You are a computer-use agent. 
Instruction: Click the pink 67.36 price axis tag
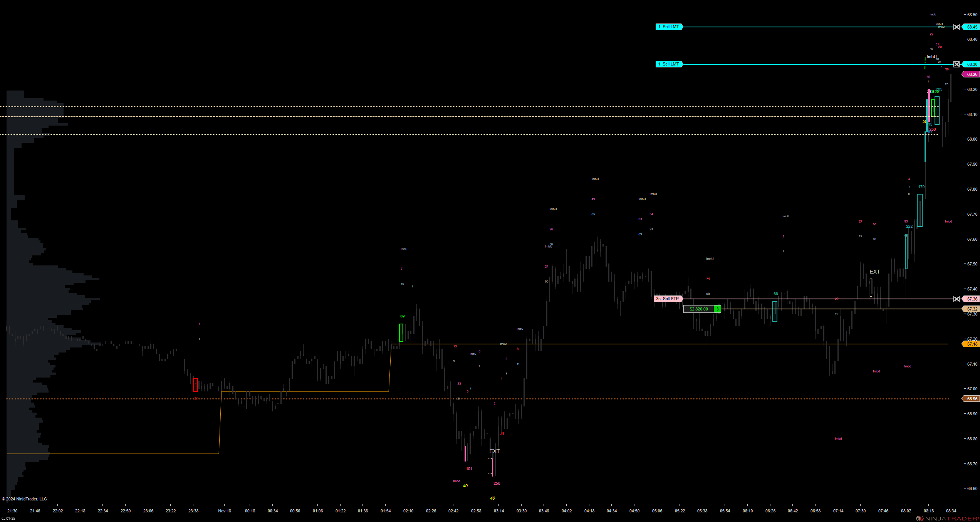971,299
